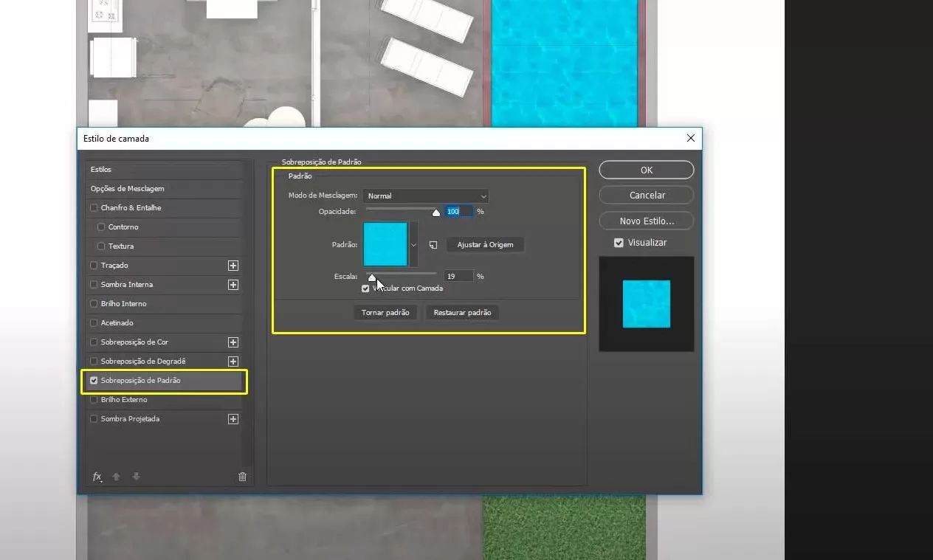Add another Sombra Interna with plus icon
The image size is (933, 560).
pyautogui.click(x=233, y=285)
